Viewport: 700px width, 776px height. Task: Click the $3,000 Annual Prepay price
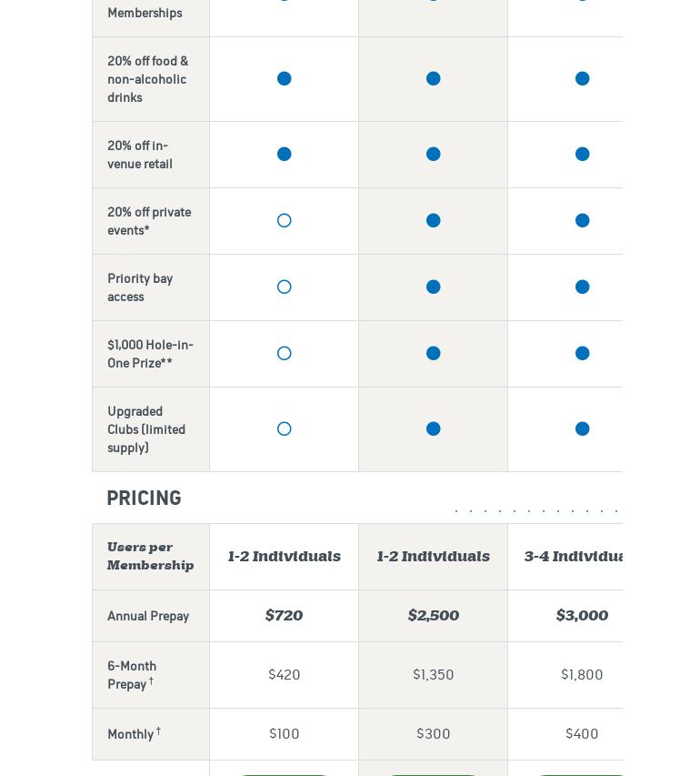582,616
